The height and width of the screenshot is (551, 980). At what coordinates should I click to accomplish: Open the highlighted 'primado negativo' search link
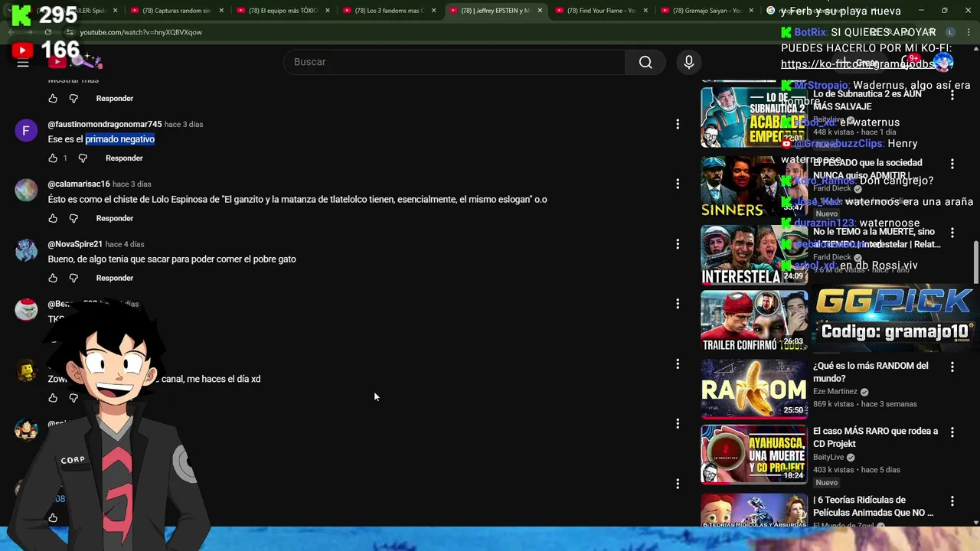coord(119,139)
